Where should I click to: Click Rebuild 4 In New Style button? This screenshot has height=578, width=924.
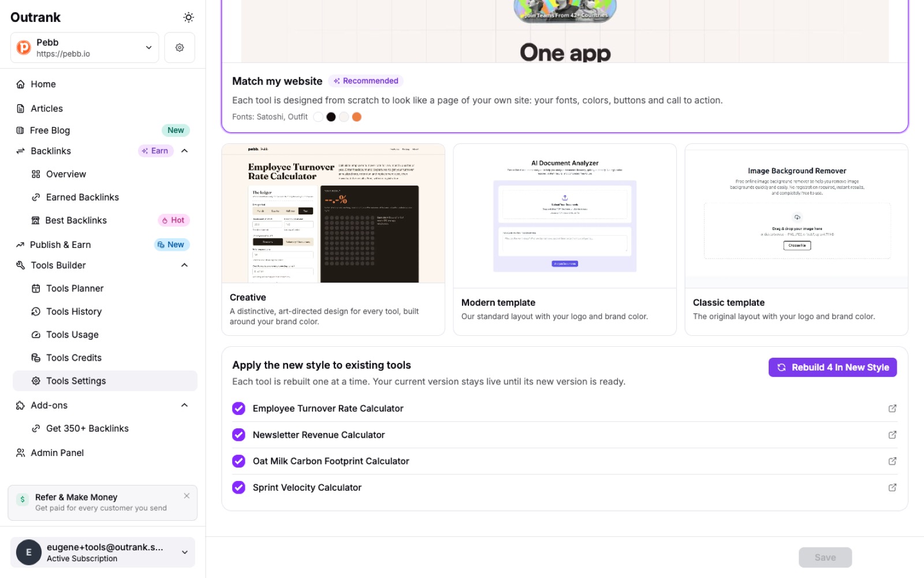(x=832, y=368)
